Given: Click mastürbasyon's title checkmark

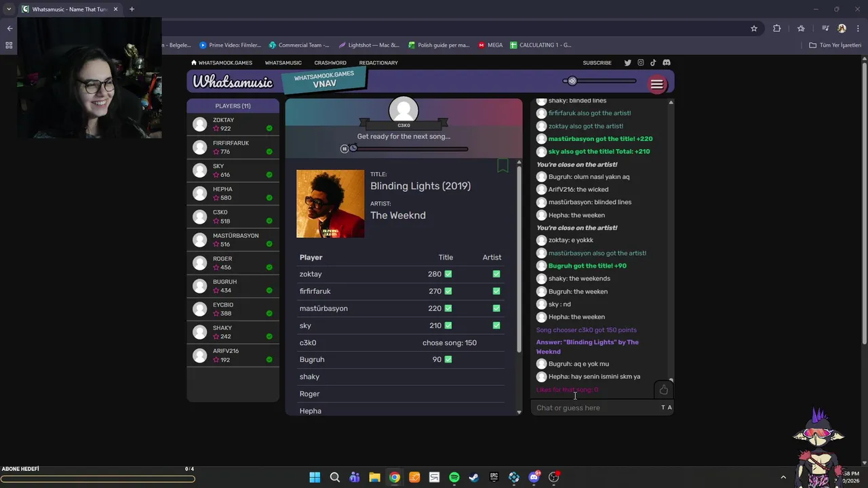Looking at the screenshot, I should coord(448,308).
